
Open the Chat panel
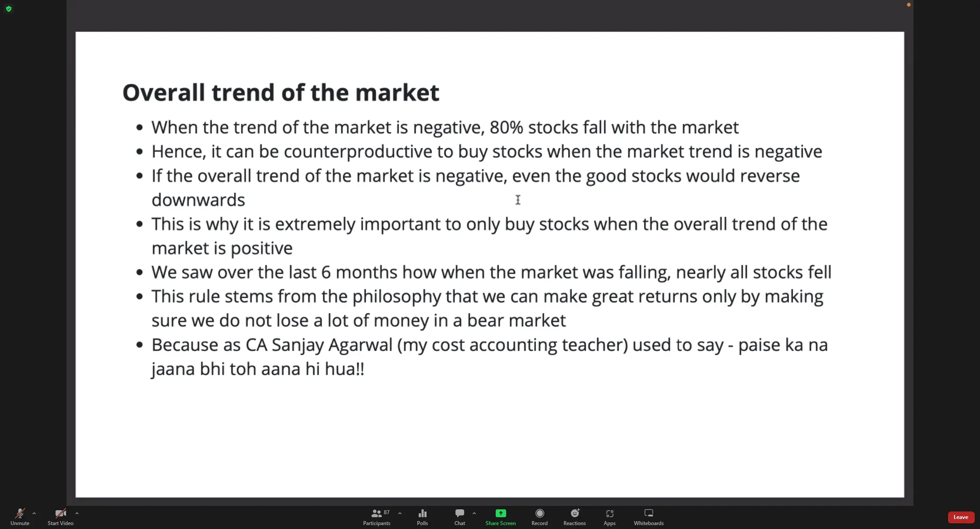[459, 516]
